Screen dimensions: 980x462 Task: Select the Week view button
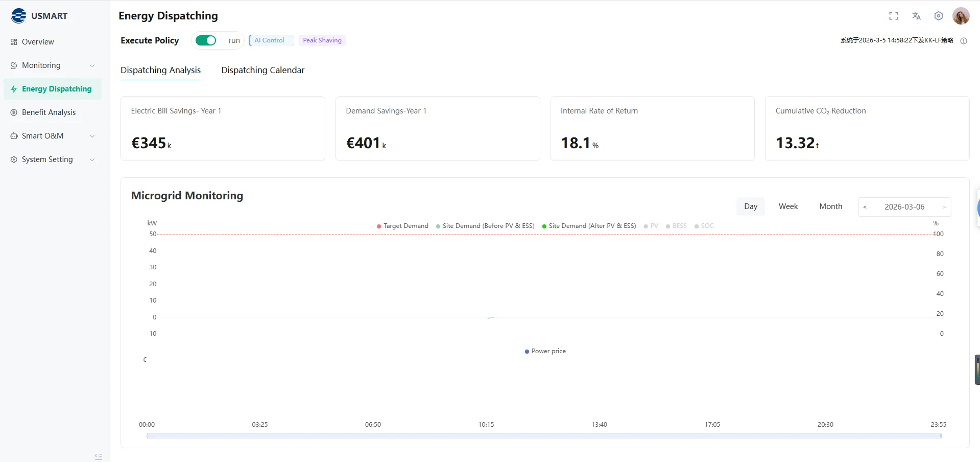[788, 206]
